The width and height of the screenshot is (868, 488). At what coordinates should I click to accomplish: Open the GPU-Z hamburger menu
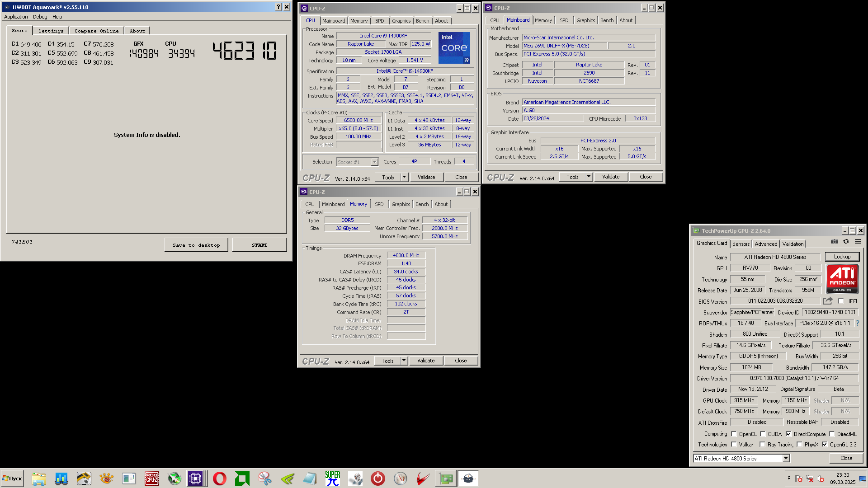[x=858, y=242]
